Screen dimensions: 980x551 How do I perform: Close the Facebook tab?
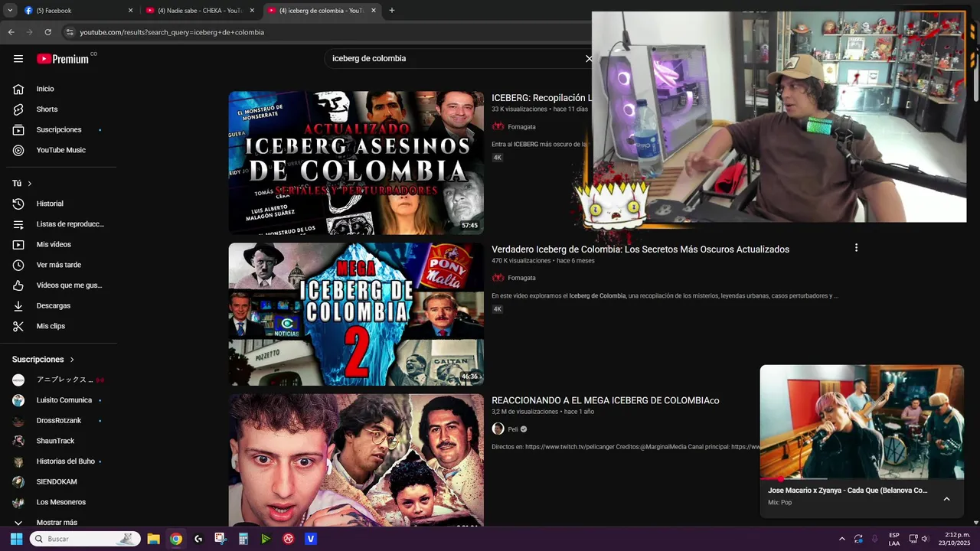coord(130,11)
